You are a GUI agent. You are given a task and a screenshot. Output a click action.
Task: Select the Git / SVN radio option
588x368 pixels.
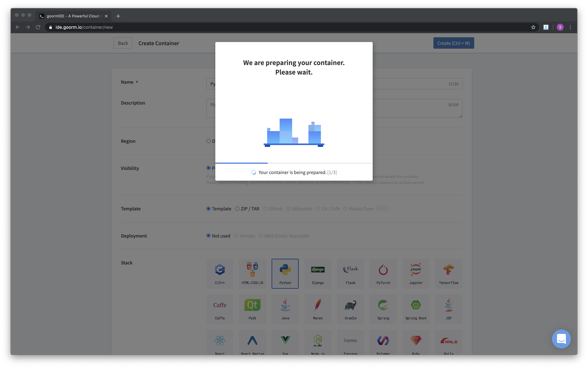pyautogui.click(x=318, y=209)
